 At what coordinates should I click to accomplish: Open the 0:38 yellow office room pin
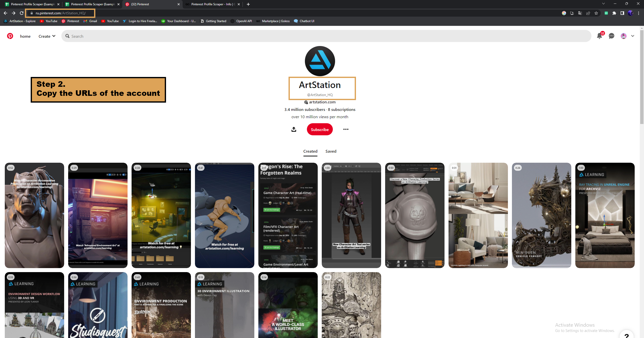[x=161, y=215]
